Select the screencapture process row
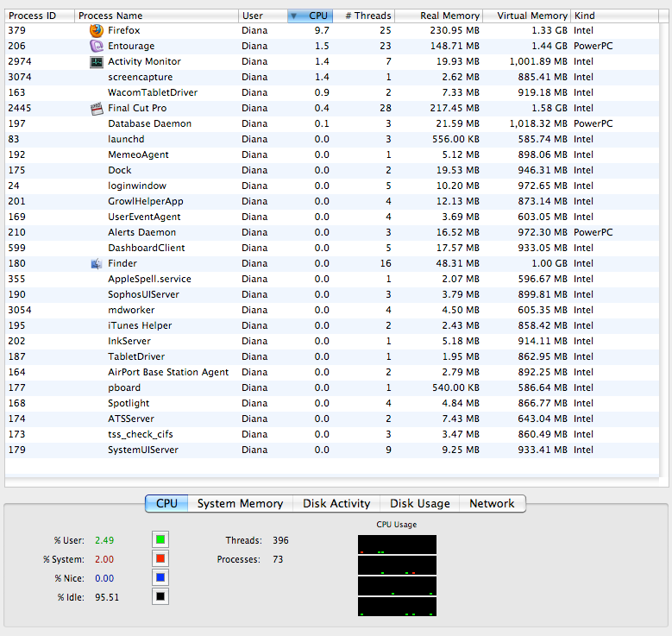Screen dimensions: 672x636 click(x=332, y=77)
